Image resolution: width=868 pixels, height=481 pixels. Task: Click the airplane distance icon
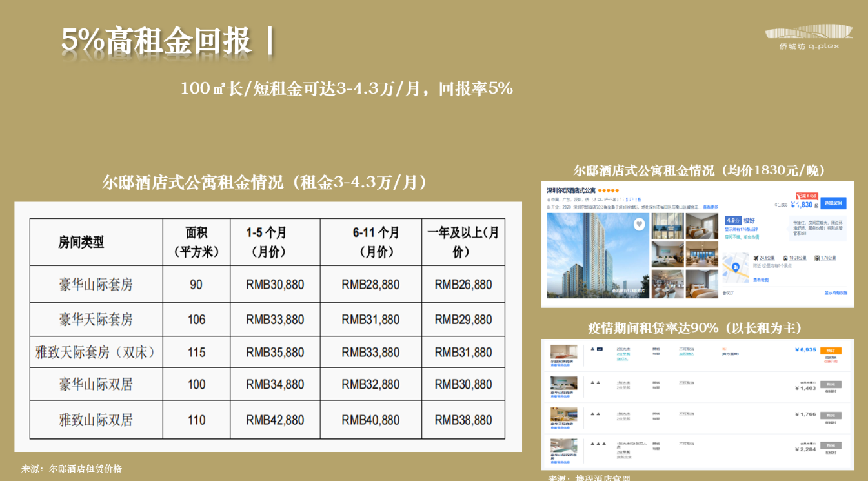click(x=754, y=258)
